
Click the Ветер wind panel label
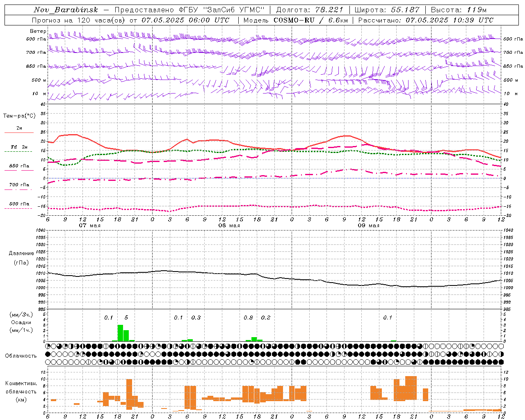click(38, 31)
